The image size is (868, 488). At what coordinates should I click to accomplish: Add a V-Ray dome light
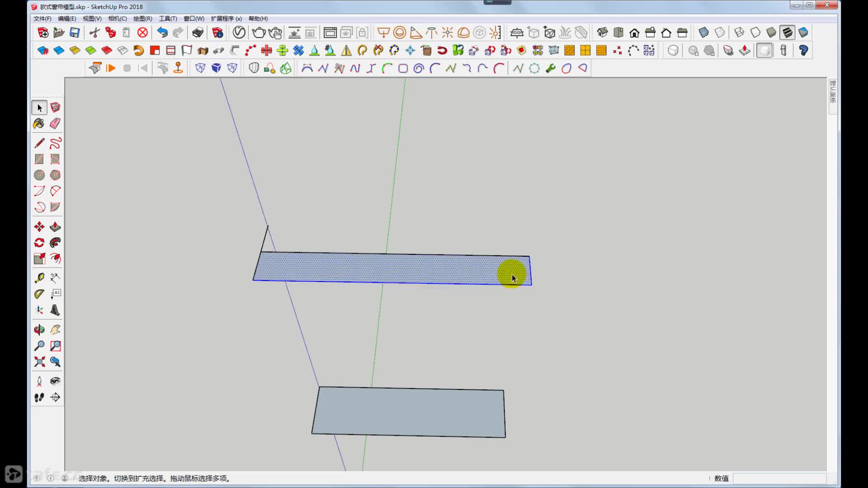coord(463,33)
